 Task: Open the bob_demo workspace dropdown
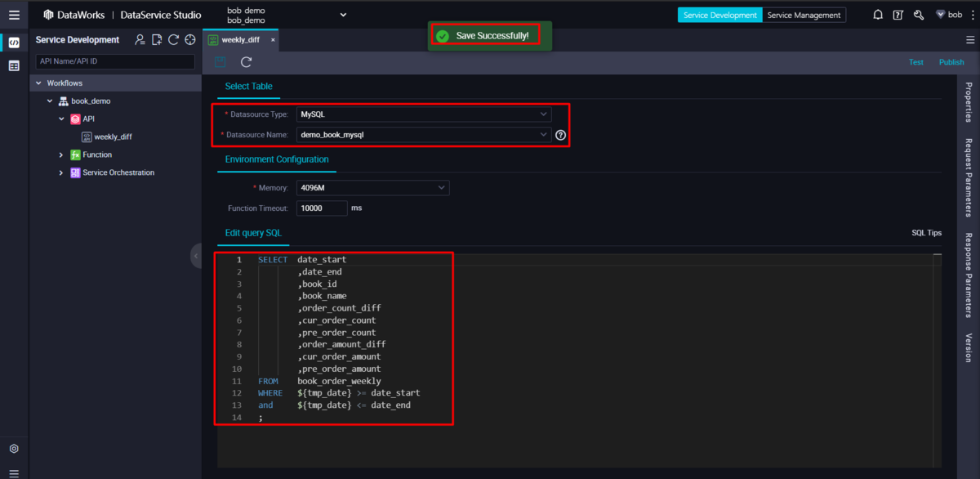343,15
